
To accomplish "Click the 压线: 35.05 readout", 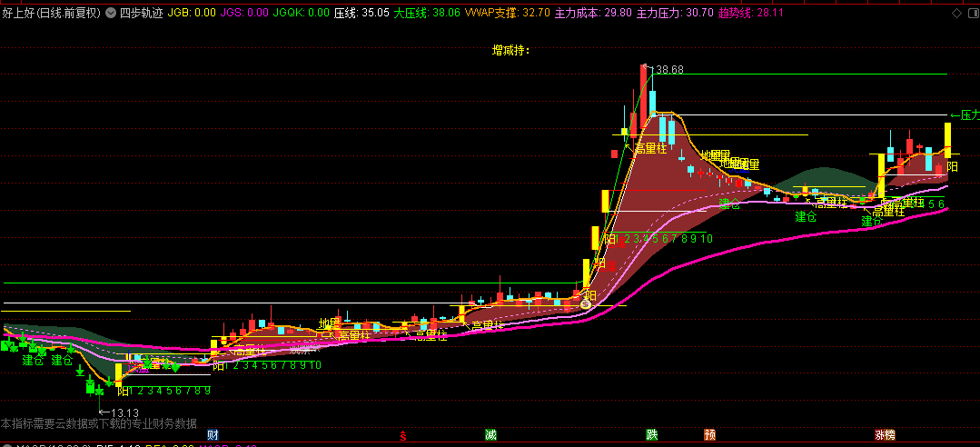I will point(361,13).
